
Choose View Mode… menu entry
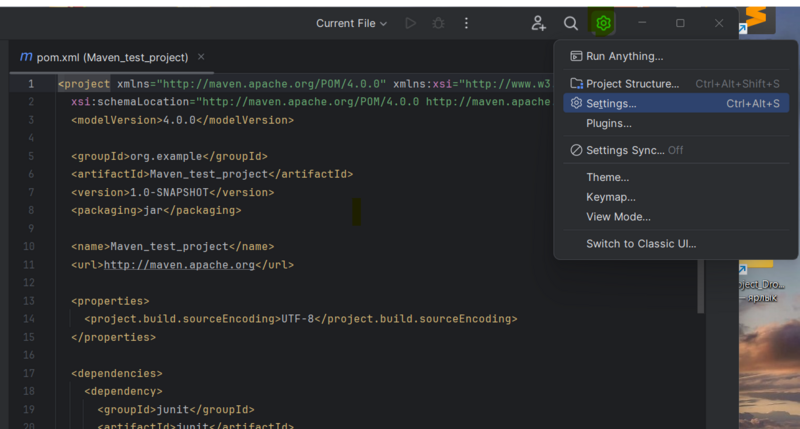click(x=676, y=217)
